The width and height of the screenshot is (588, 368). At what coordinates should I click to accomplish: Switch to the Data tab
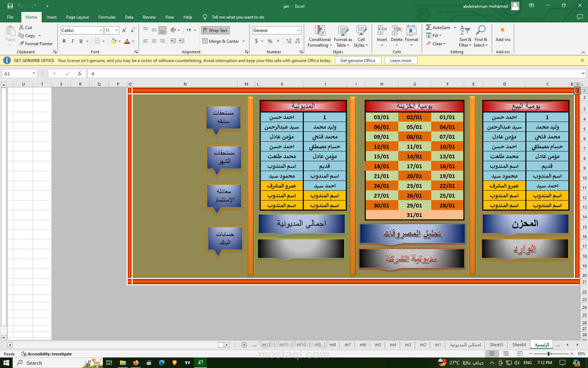[129, 17]
